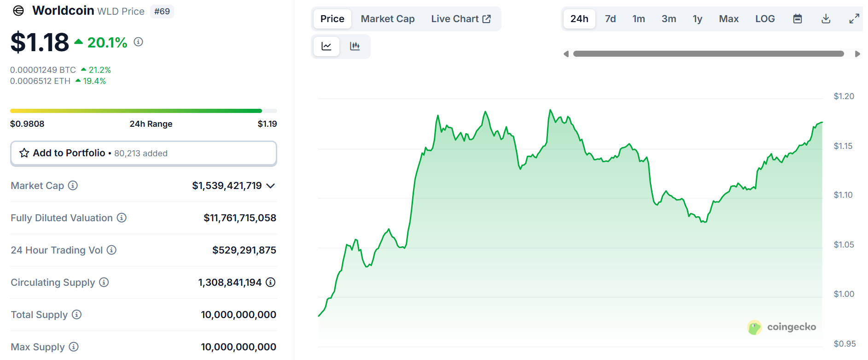The width and height of the screenshot is (868, 360).
Task: Click the 24h Range price bar
Action: click(x=144, y=111)
